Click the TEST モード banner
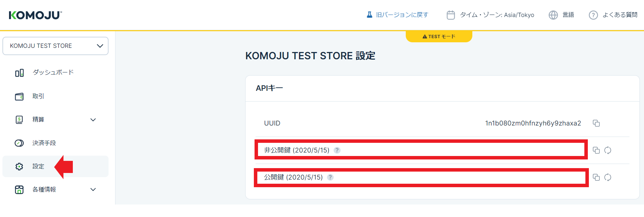 coord(439,36)
